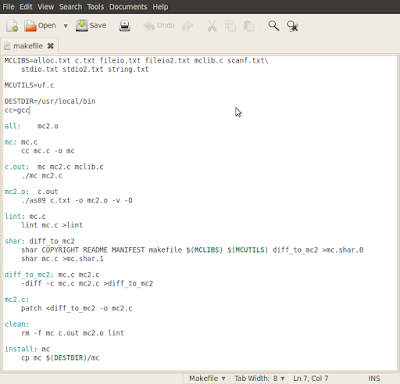Viewport: 400px width, 384px height.
Task: Save the makefile with the Save button
Action: click(x=91, y=26)
